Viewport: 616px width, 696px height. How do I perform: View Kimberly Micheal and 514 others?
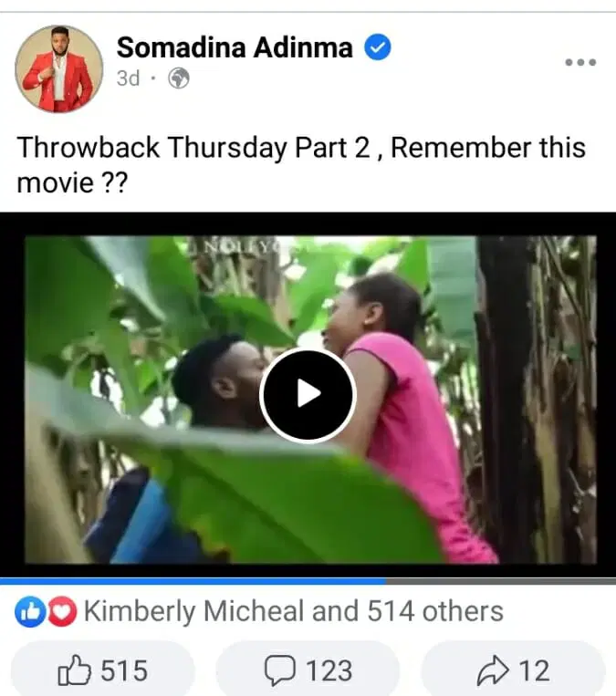[294, 611]
